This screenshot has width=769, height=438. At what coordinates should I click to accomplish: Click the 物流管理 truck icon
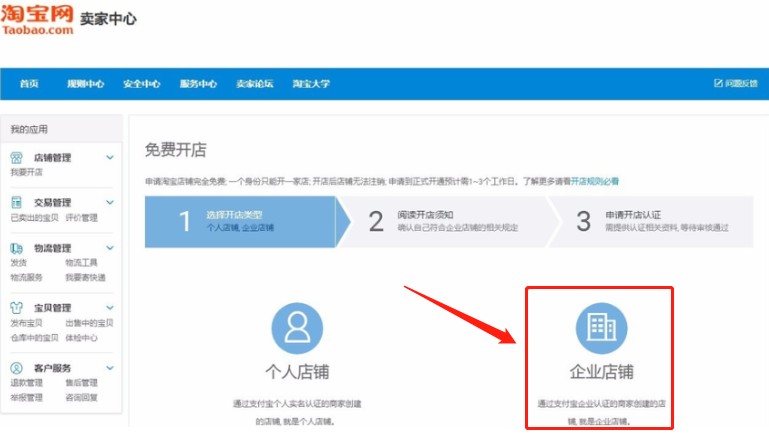(x=16, y=248)
